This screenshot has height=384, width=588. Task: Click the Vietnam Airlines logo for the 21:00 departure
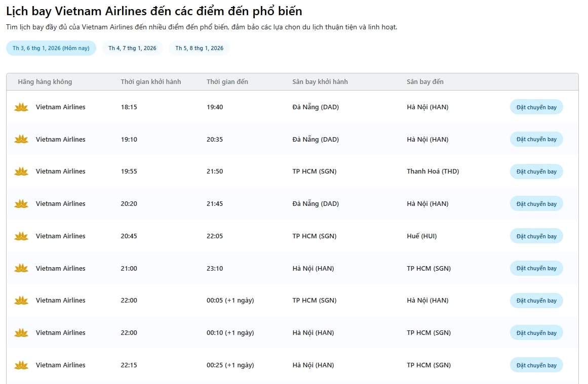coord(21,268)
